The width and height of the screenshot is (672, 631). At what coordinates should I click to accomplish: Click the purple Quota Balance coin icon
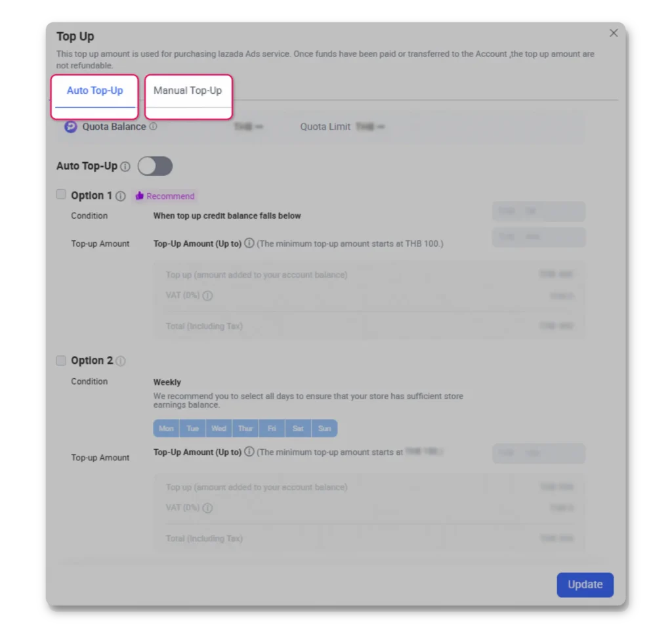coord(71,127)
